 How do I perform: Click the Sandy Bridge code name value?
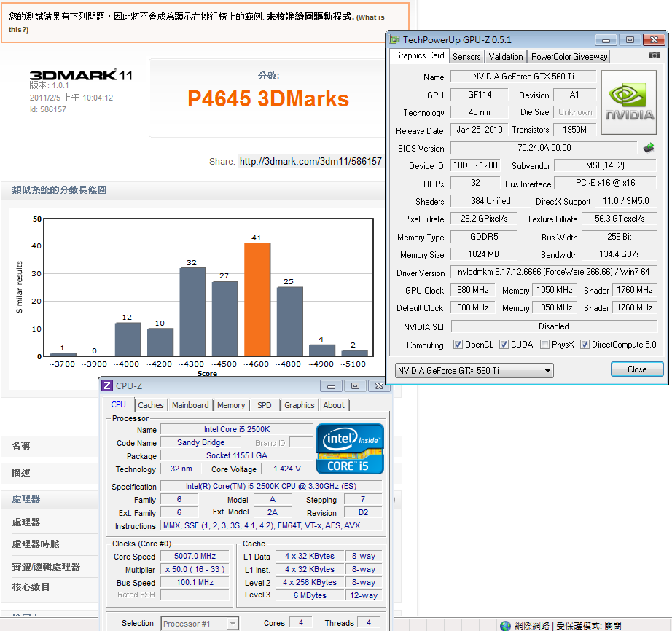click(200, 442)
